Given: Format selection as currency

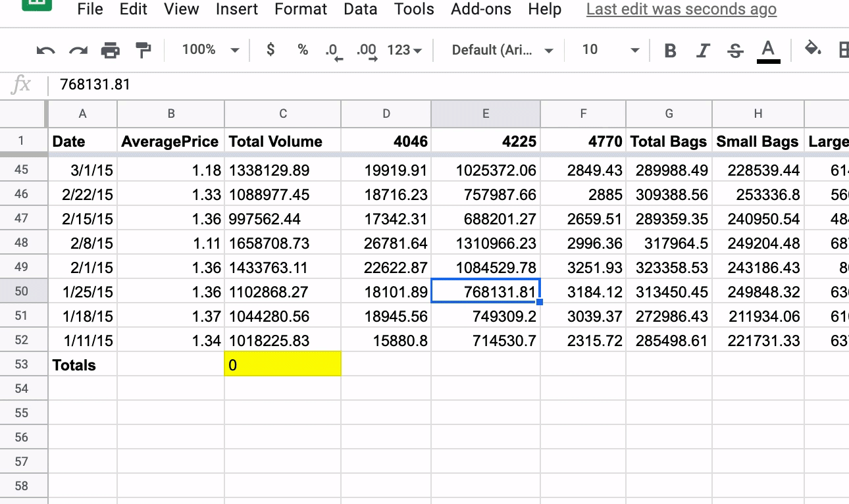Looking at the screenshot, I should coord(270,49).
